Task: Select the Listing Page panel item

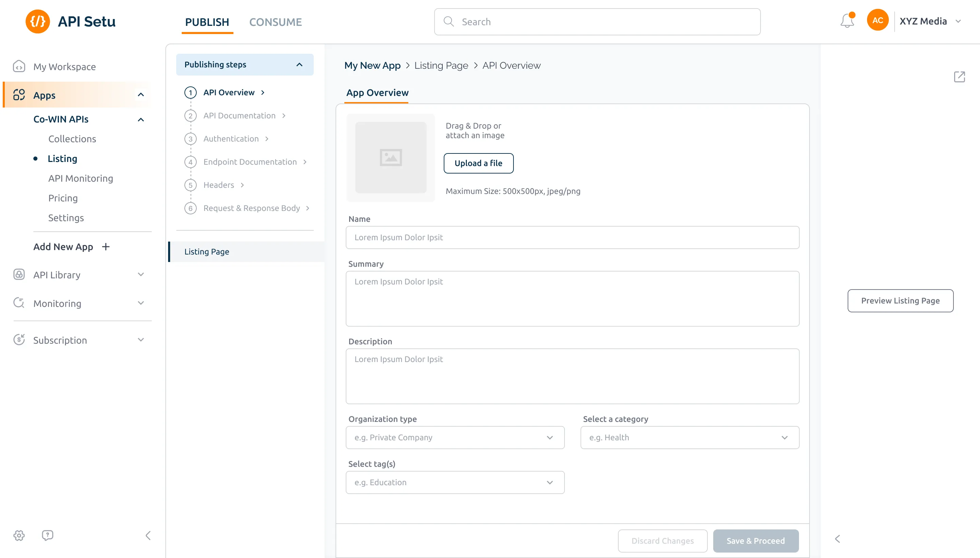Action: [246, 252]
